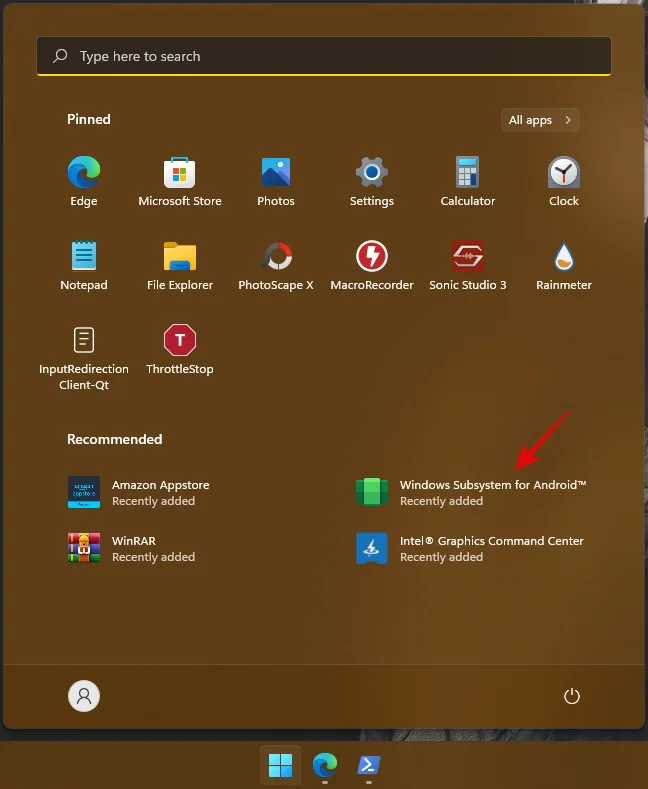Click the Type here to search field
Image resolution: width=648 pixels, height=789 pixels.
pyautogui.click(x=324, y=56)
